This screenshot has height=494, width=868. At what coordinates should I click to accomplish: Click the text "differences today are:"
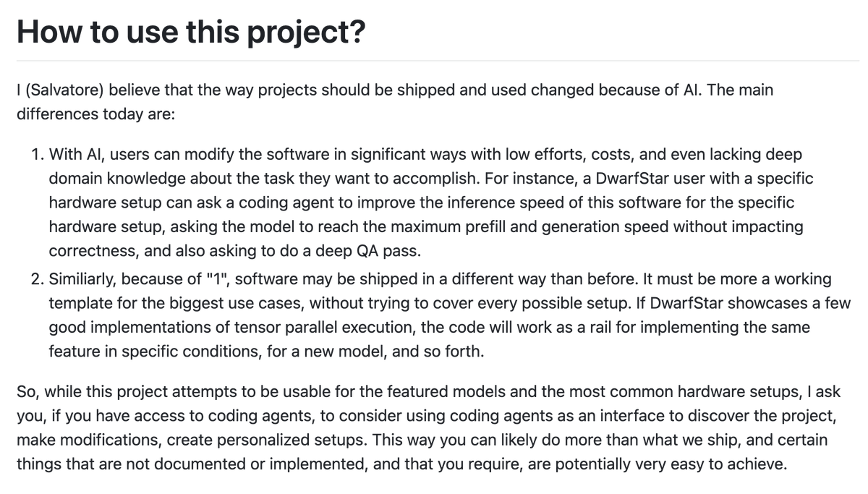pyautogui.click(x=95, y=115)
